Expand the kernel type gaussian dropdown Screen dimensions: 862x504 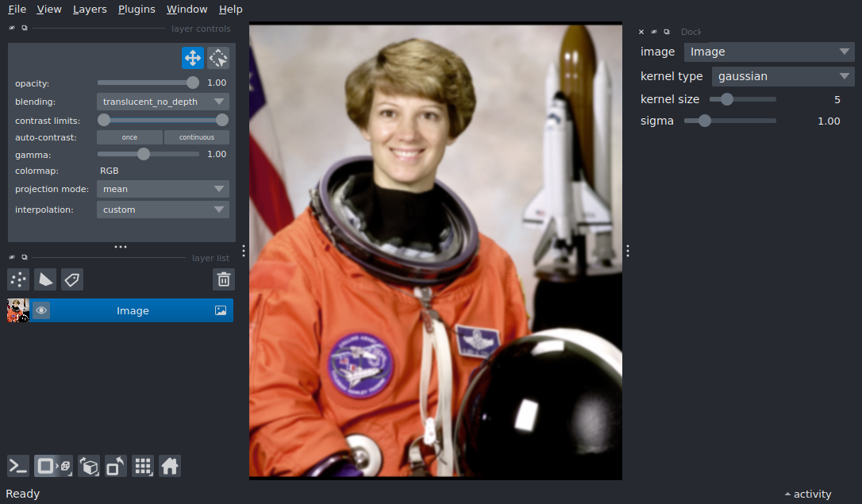(782, 76)
